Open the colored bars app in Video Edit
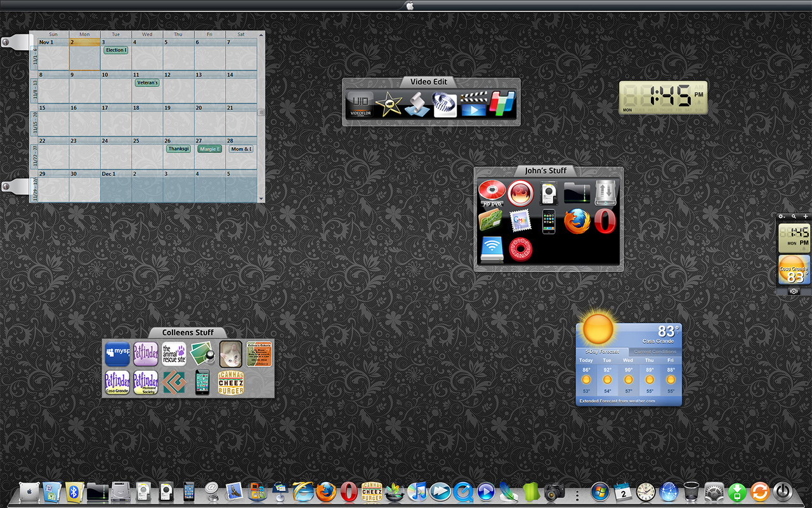Screen dimensions: 812x508 502,104
